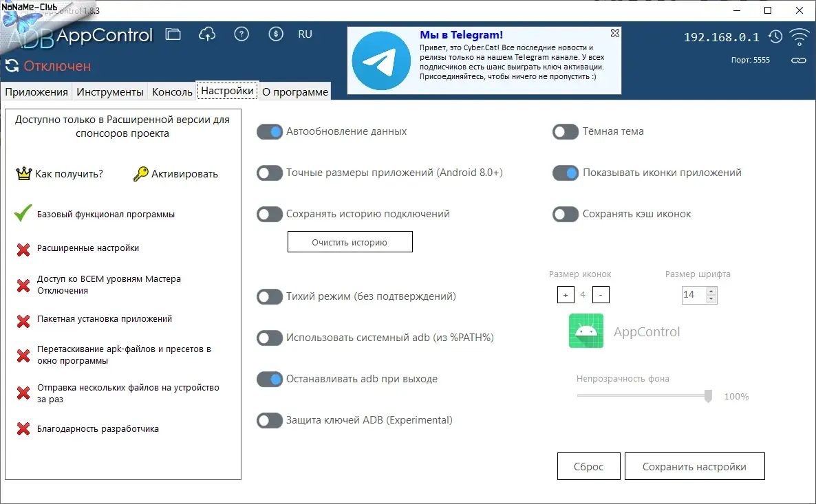Enable Сохранять кэш иконок switch

pos(565,214)
